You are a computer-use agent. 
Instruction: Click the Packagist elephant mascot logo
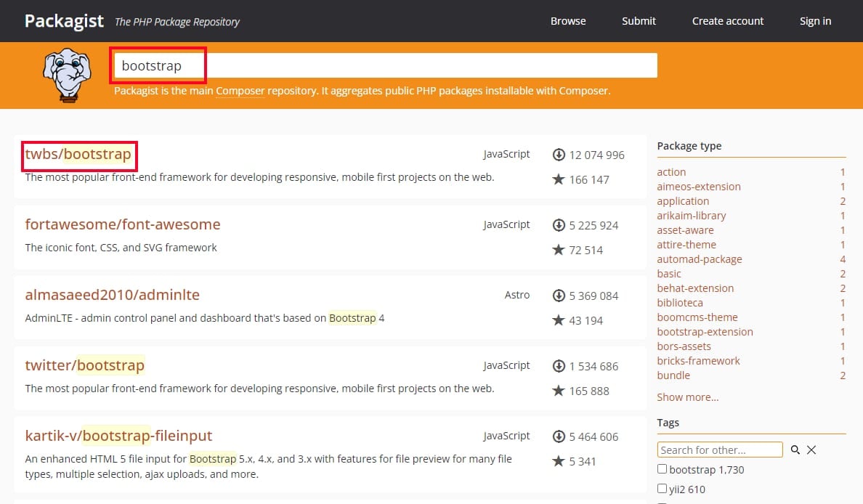[66, 75]
